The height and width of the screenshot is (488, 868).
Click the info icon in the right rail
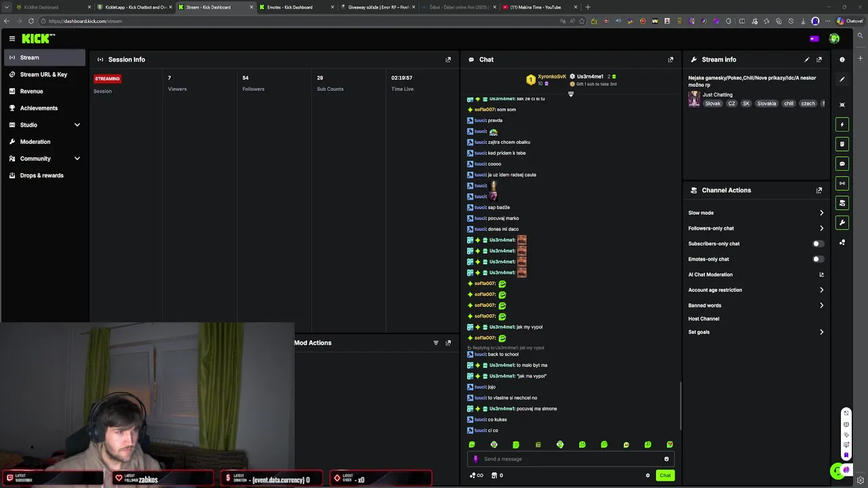pos(842,60)
